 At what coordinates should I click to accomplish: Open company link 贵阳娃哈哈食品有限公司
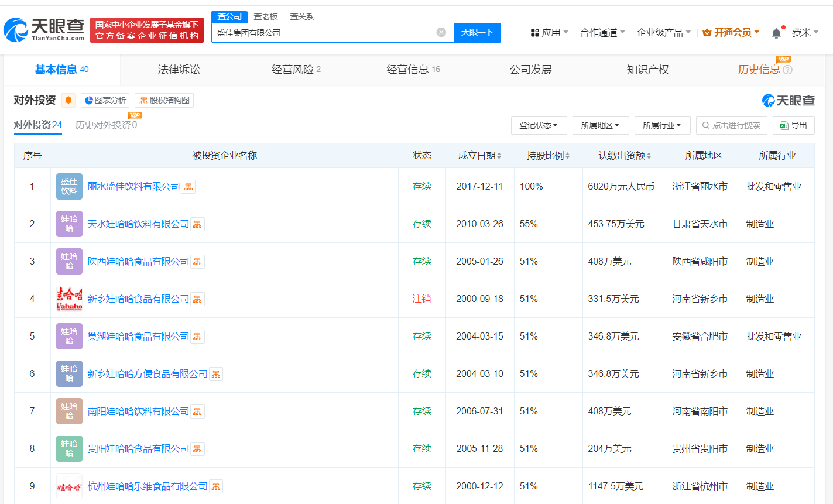138,449
